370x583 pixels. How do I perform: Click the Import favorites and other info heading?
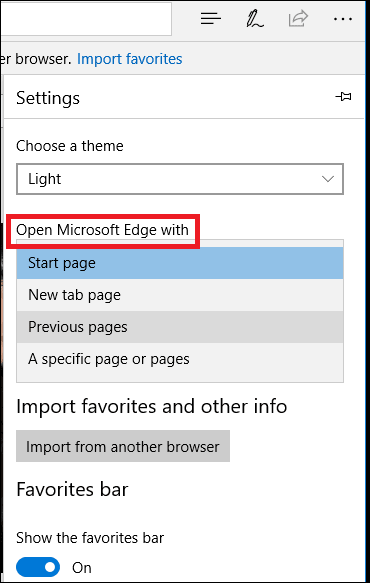click(152, 406)
